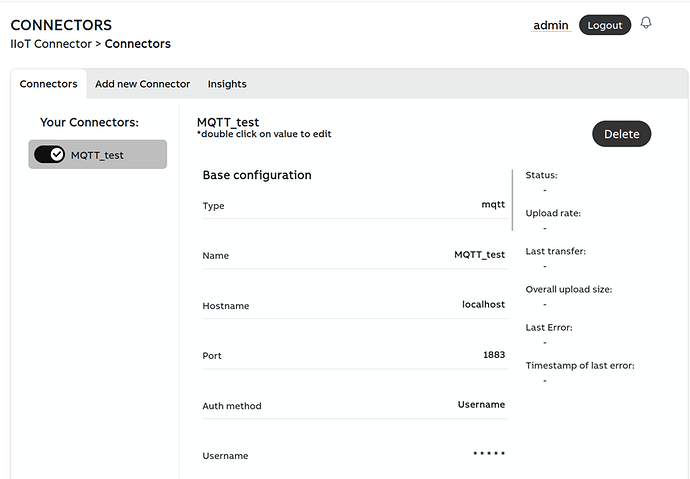Toggle the MQTT_test connector switch
The image size is (690, 479).
point(49,154)
